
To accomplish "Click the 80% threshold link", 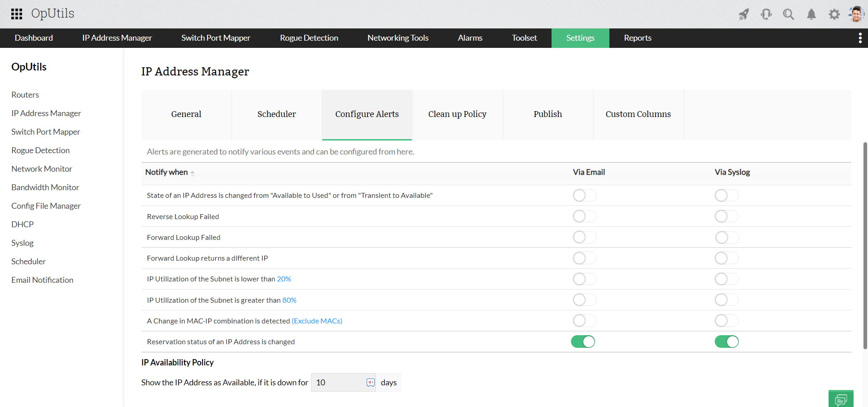I will (x=289, y=300).
